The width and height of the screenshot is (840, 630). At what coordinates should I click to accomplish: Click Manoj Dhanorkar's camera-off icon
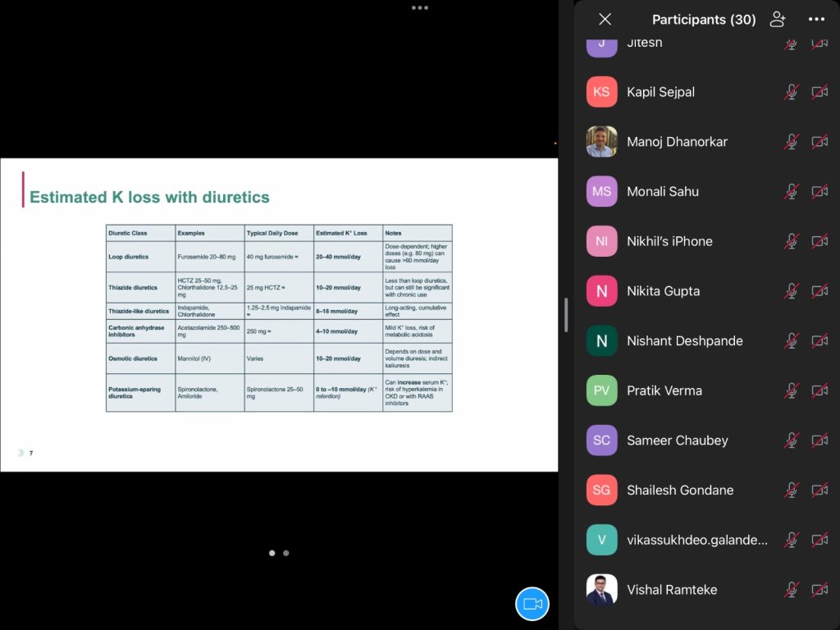click(819, 142)
